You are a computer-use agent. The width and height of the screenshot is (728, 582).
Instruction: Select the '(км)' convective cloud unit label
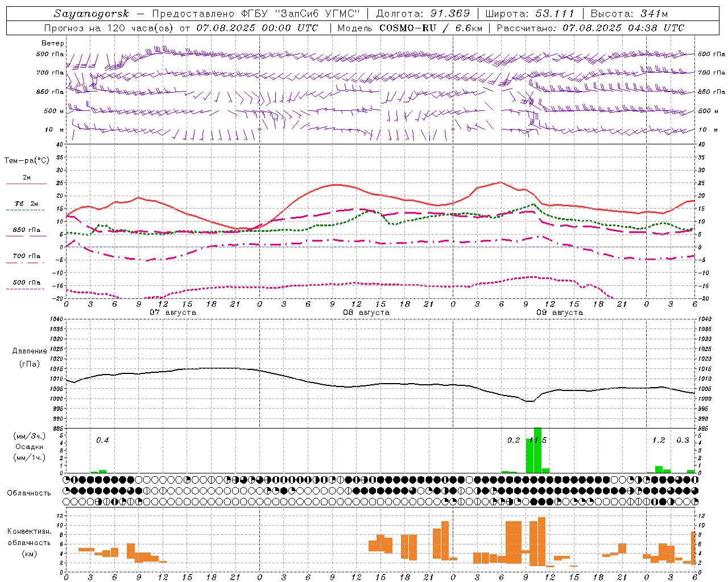[x=29, y=554]
